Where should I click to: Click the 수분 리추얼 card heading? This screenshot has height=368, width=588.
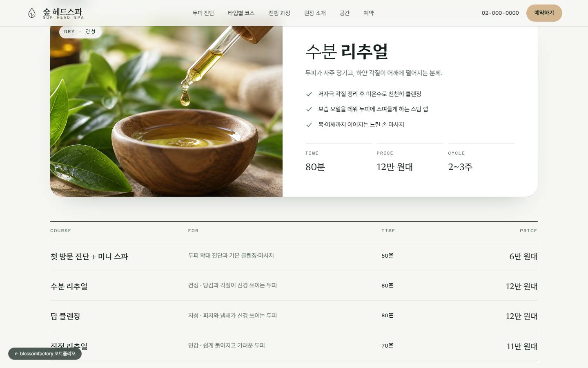(x=347, y=52)
